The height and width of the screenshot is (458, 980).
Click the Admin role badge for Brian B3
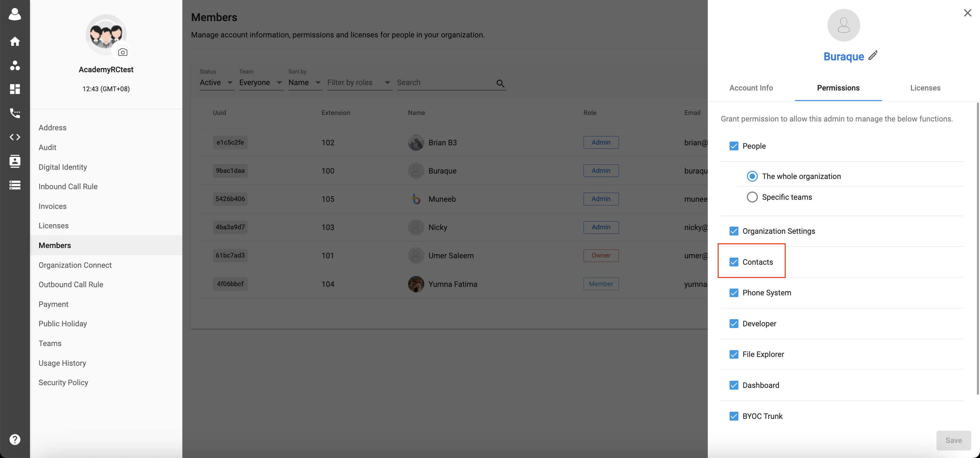(x=601, y=142)
